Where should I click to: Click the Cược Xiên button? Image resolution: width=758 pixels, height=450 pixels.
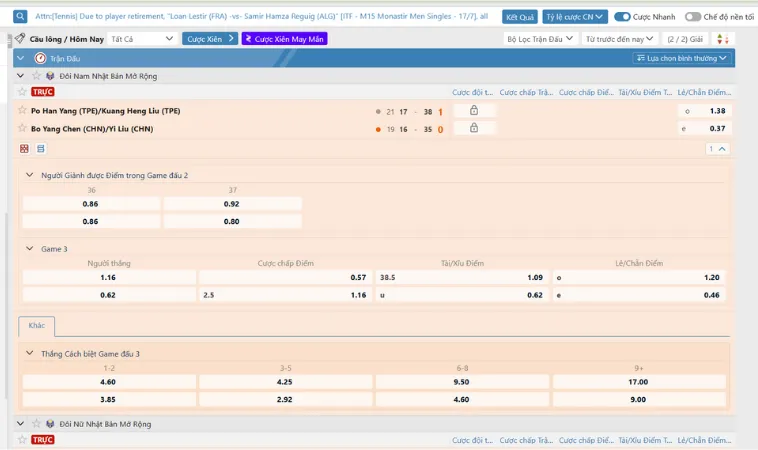(210, 38)
